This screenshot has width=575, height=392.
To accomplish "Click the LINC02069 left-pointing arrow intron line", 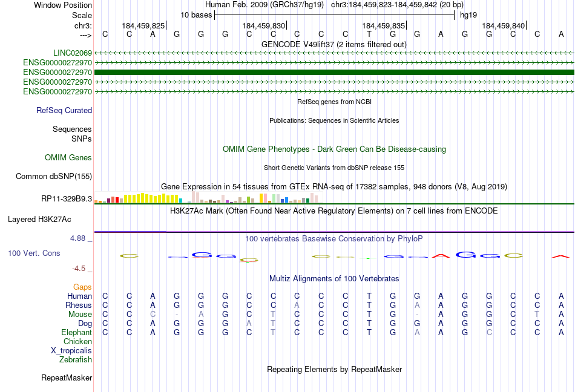I will pos(334,53).
